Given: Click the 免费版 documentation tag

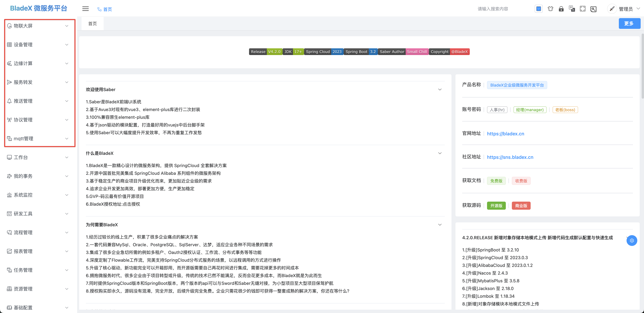Looking at the screenshot, I should (496, 180).
